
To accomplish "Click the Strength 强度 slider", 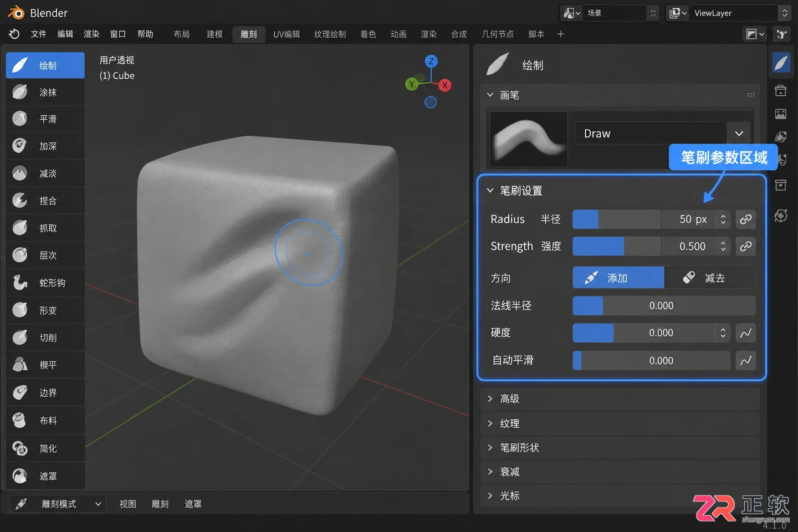I will click(x=651, y=246).
